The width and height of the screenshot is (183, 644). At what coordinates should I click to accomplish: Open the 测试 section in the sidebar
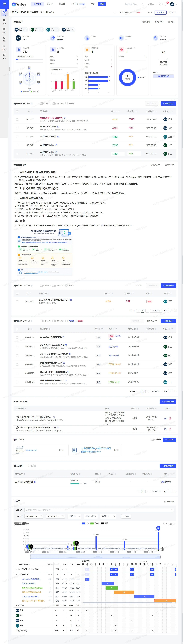pyautogui.click(x=4, y=22)
